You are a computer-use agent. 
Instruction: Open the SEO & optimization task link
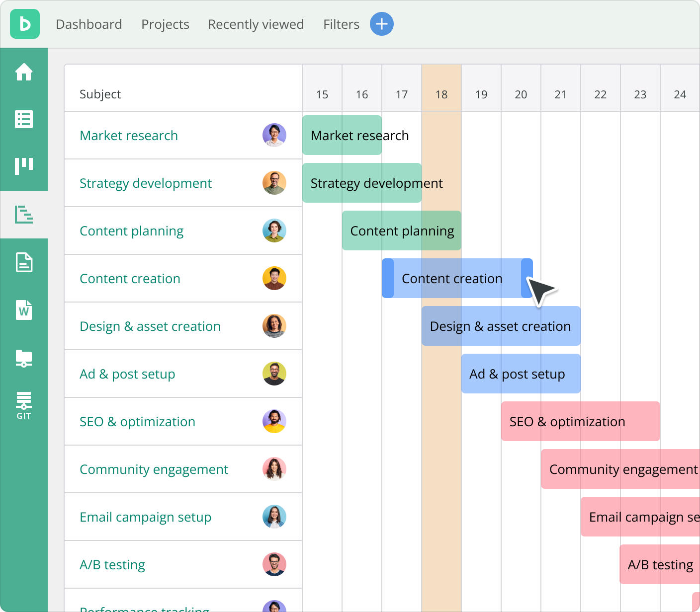137,421
